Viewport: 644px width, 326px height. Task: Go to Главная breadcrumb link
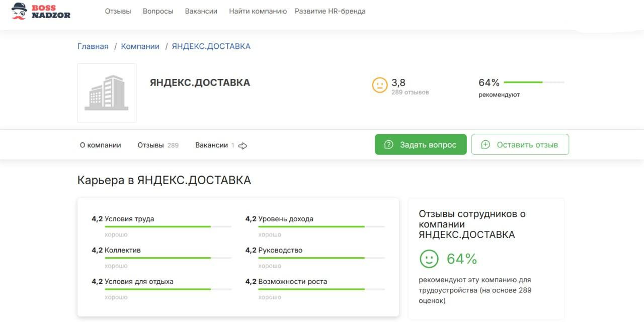pos(93,46)
